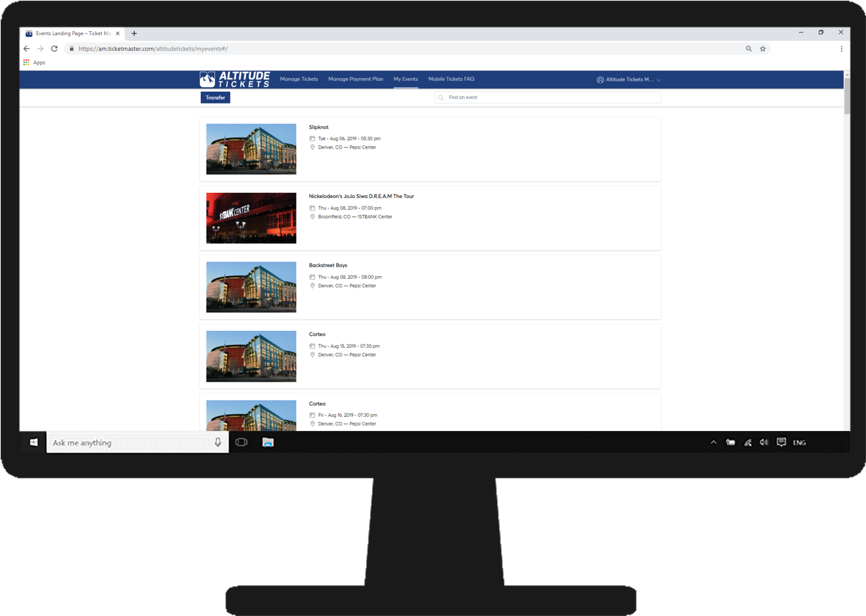Click location pin for Aug 15 Corteo
Viewport: 866px width, 616px height.
click(312, 355)
